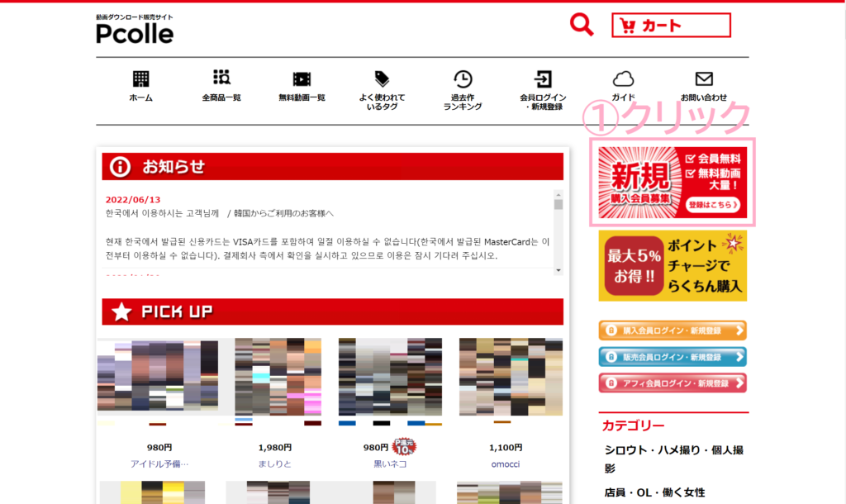Open よく使われているタグ tag icon
The height and width of the screenshot is (504, 846).
[382, 79]
